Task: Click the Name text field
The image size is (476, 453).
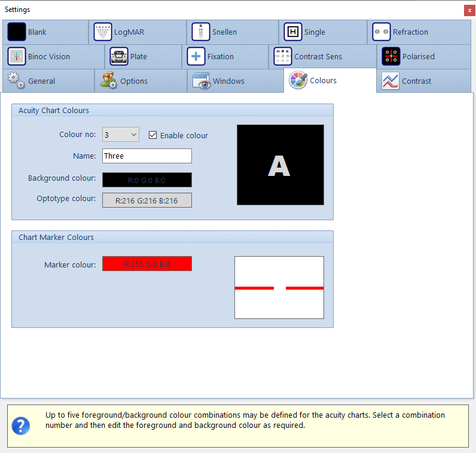Action: [x=147, y=156]
